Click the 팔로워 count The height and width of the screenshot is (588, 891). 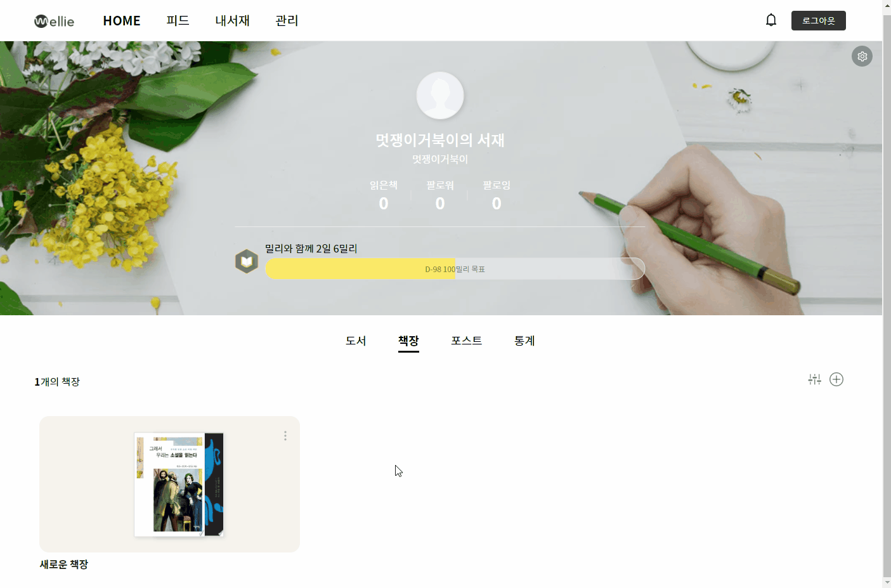click(440, 195)
